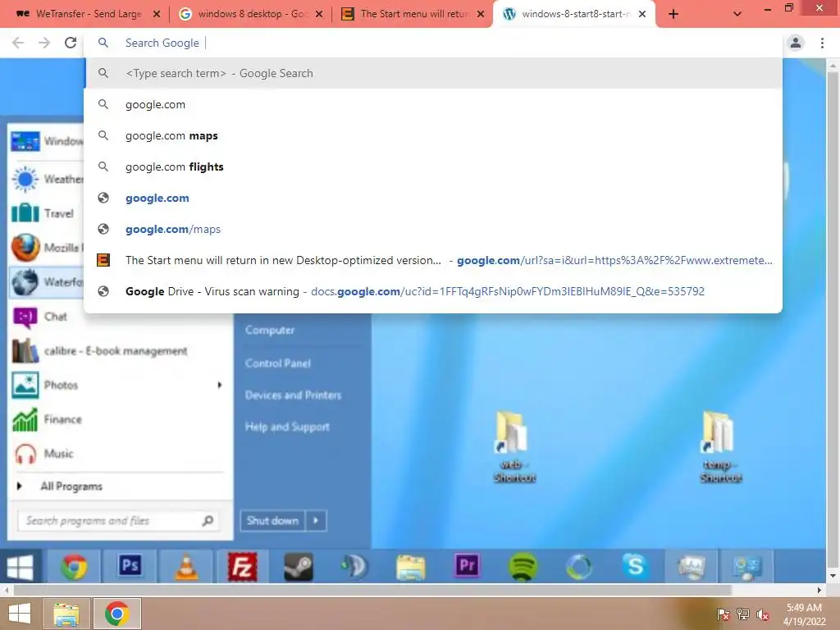Click Computer in Start menu right pane
This screenshot has width=840, height=630.
click(270, 330)
